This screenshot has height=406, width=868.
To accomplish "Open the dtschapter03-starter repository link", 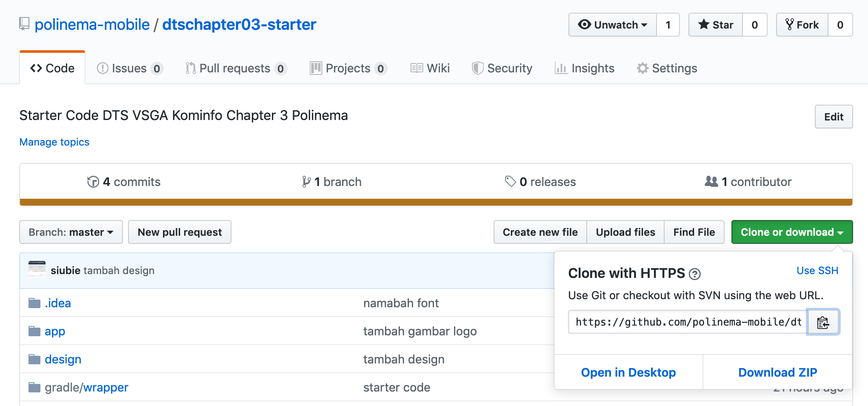I will [239, 24].
